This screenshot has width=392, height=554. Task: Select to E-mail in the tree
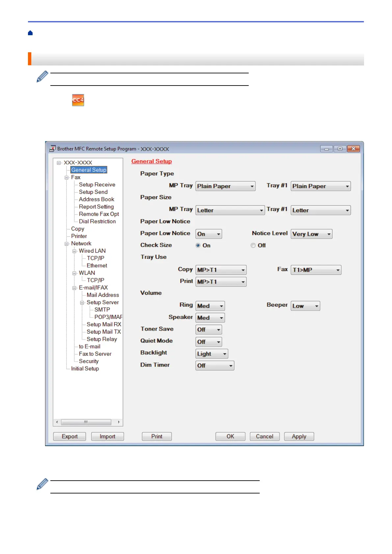[x=90, y=346]
